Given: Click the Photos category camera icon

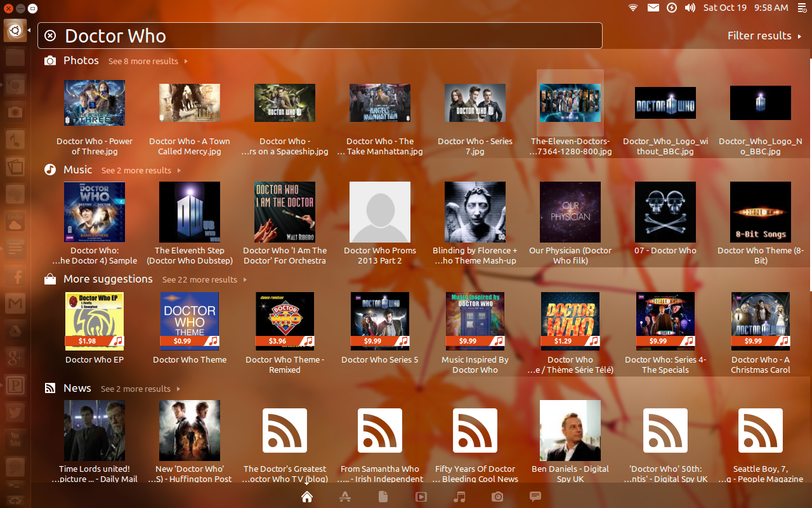Looking at the screenshot, I should [49, 61].
